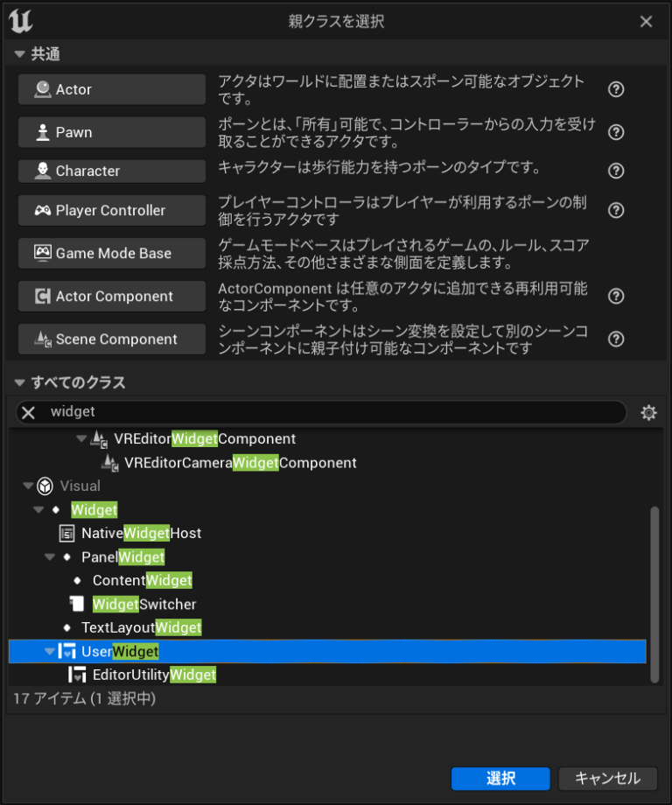Collapse the PanelWidget tree node
The width and height of the screenshot is (672, 805).
(50, 557)
